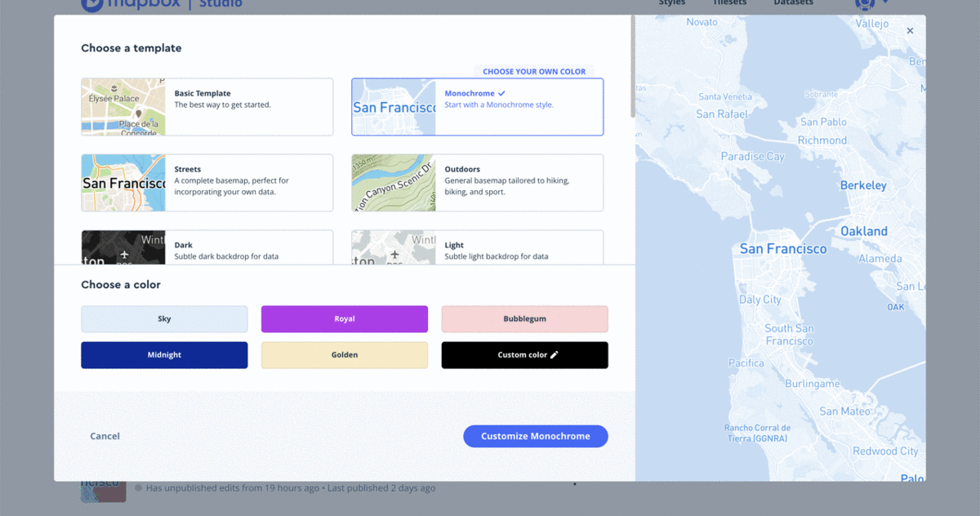Click the Customize Monochrome button
This screenshot has width=980, height=516.
click(x=535, y=436)
